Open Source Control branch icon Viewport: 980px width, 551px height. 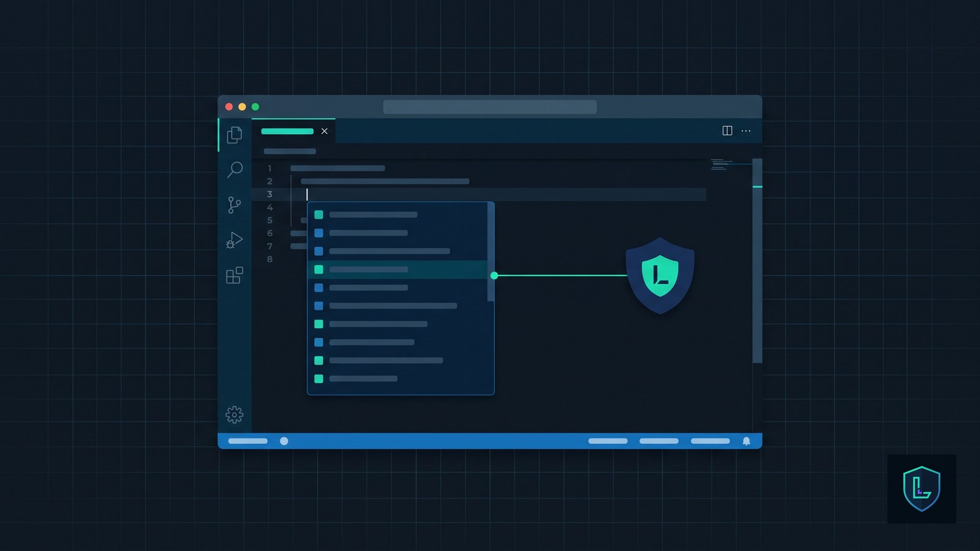(234, 204)
